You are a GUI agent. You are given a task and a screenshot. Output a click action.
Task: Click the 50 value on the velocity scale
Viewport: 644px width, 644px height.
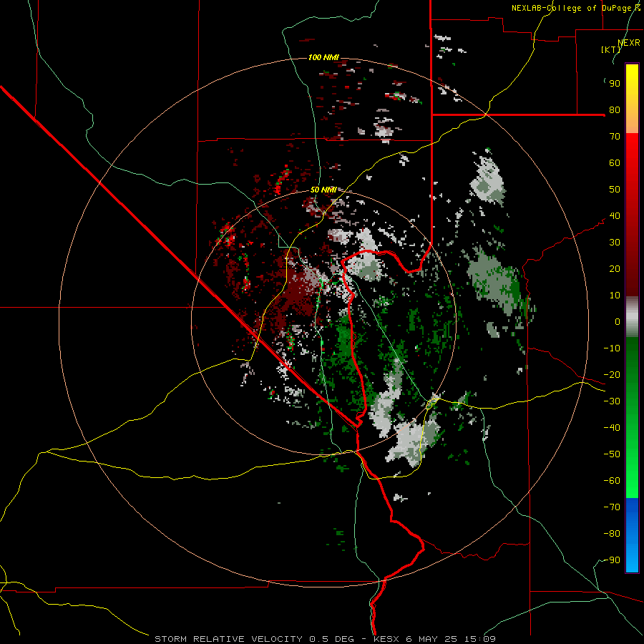tap(615, 190)
